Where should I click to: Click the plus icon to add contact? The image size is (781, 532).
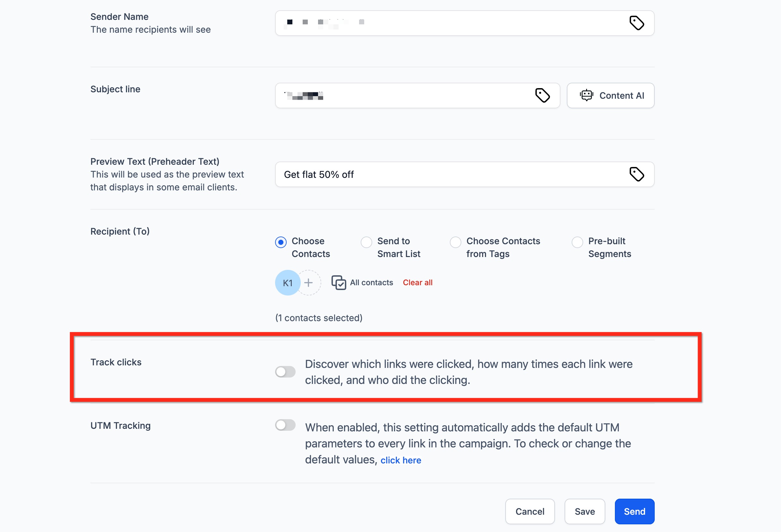308,283
